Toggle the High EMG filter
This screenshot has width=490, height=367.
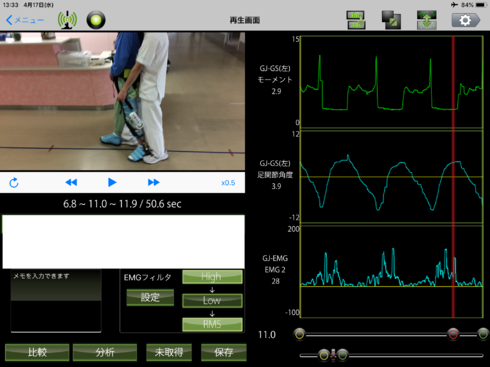pyautogui.click(x=212, y=277)
